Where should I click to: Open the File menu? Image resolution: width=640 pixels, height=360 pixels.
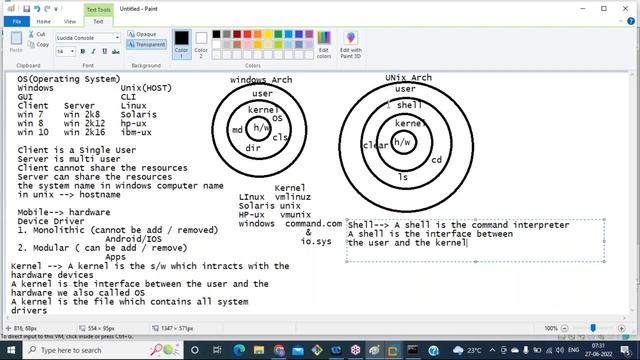click(x=17, y=21)
